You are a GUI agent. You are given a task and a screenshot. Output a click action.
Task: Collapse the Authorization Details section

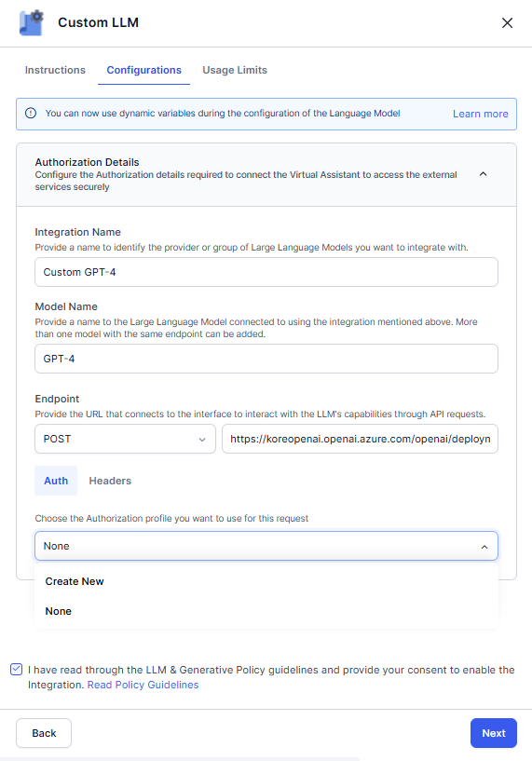point(483,174)
